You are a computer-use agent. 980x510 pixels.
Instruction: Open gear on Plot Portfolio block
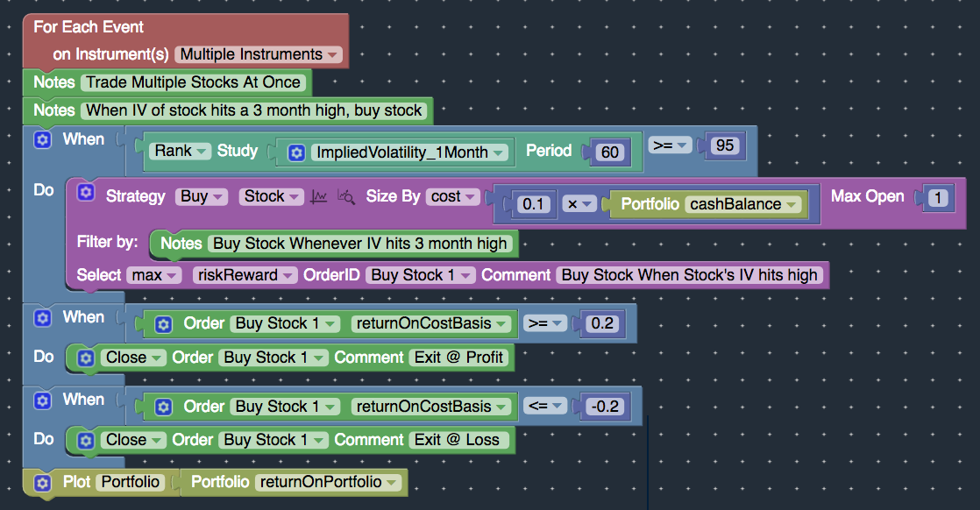point(42,483)
